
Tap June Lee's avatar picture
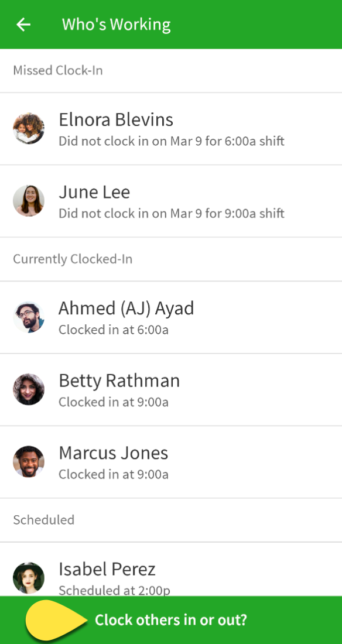[x=29, y=201]
